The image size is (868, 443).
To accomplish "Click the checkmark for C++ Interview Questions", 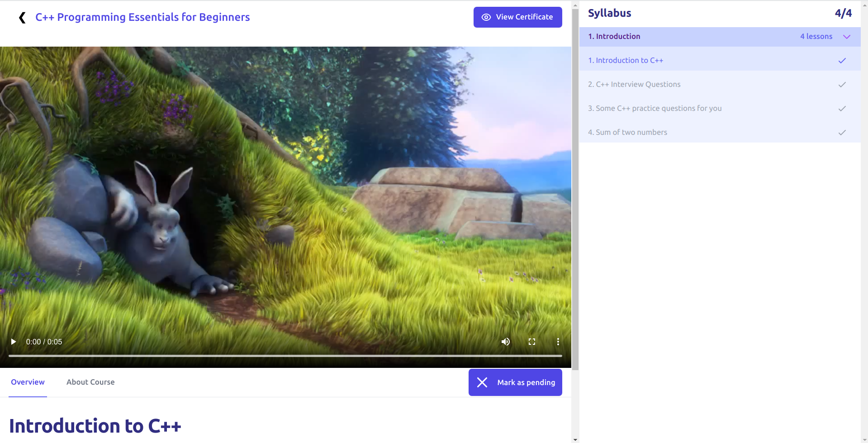I will tap(842, 85).
